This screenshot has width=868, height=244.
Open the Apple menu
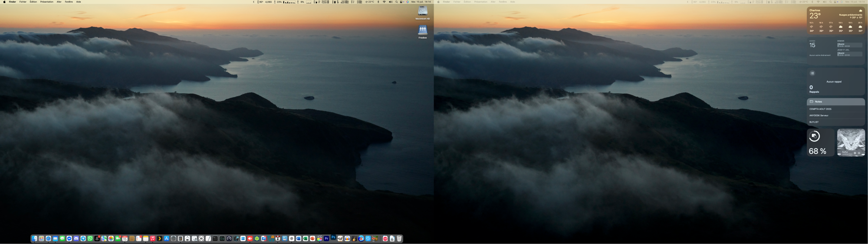point(4,2)
